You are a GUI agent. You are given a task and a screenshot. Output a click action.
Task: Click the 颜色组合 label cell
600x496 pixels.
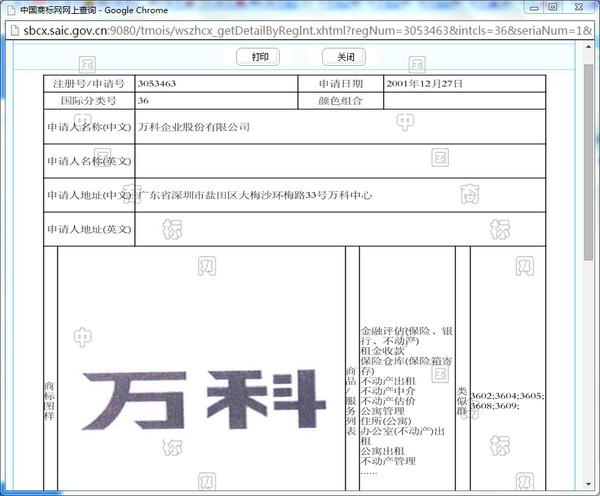pos(341,100)
